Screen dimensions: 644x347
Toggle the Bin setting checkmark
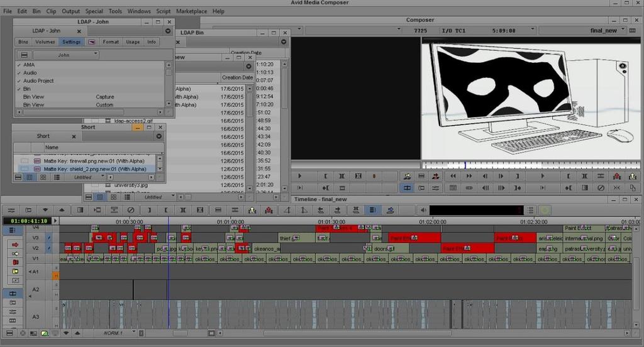[19, 89]
